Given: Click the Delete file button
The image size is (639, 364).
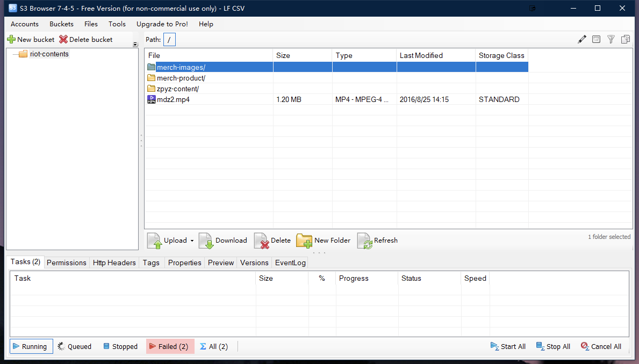Looking at the screenshot, I should pos(272,241).
